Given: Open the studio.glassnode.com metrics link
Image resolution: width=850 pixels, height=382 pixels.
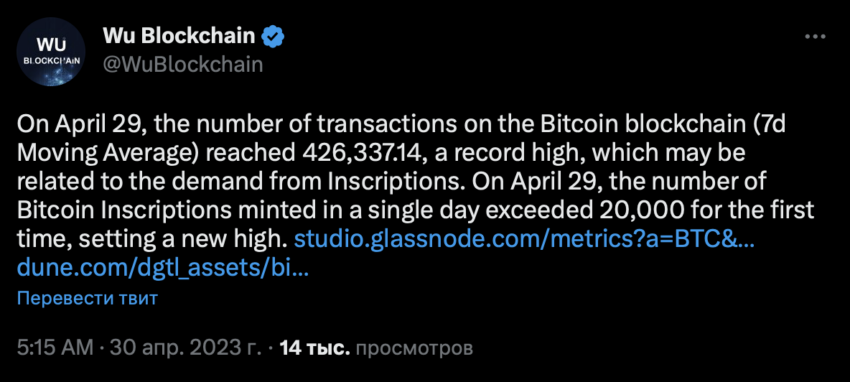Looking at the screenshot, I should [523, 239].
